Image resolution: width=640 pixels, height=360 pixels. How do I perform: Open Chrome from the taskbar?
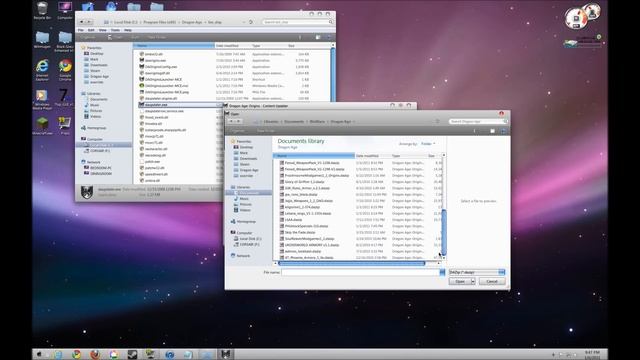76,354
